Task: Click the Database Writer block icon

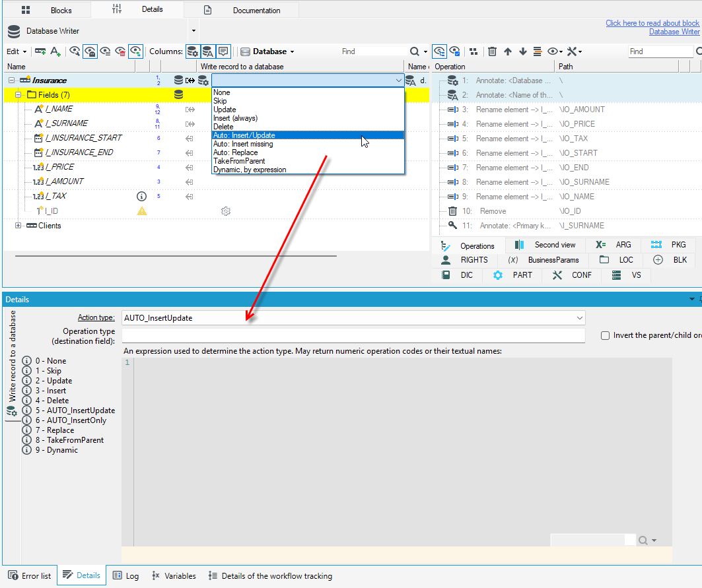Action: point(14,31)
